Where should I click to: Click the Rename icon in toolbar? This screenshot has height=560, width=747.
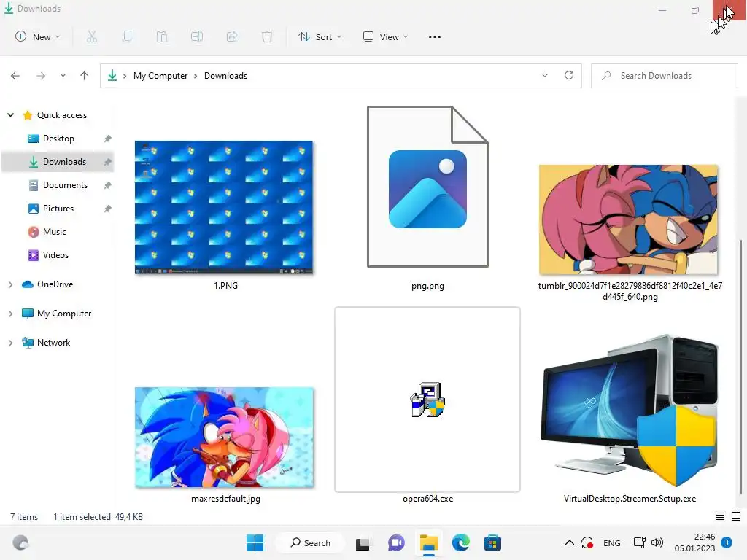(197, 36)
